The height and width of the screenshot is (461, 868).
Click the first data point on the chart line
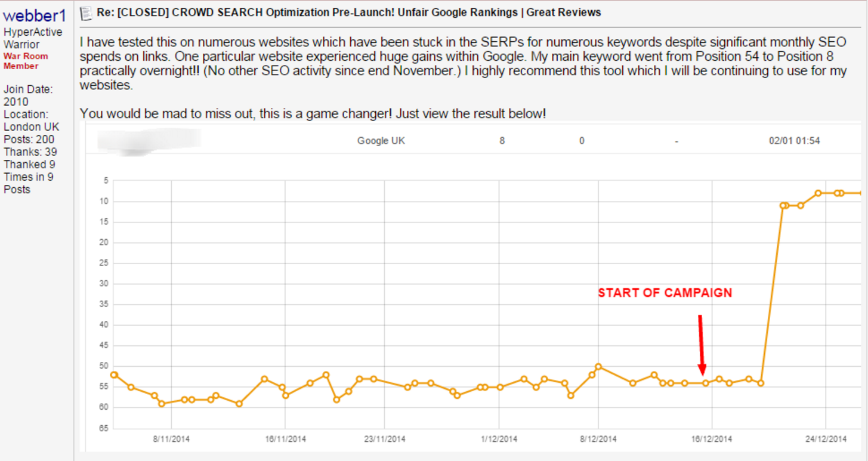pyautogui.click(x=115, y=375)
